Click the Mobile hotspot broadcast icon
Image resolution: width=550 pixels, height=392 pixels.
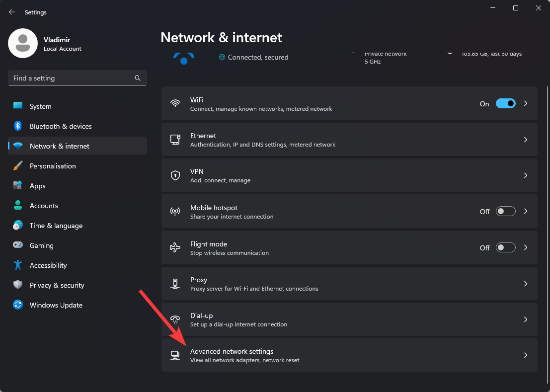tap(175, 212)
